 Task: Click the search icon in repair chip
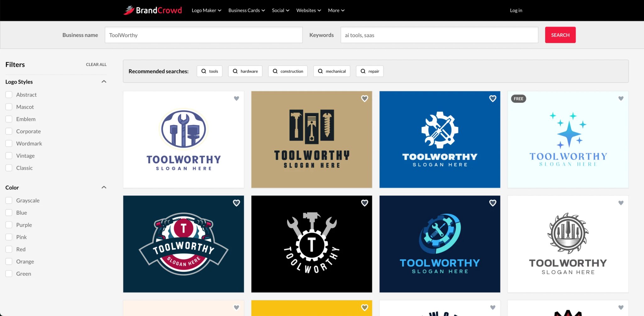363,71
